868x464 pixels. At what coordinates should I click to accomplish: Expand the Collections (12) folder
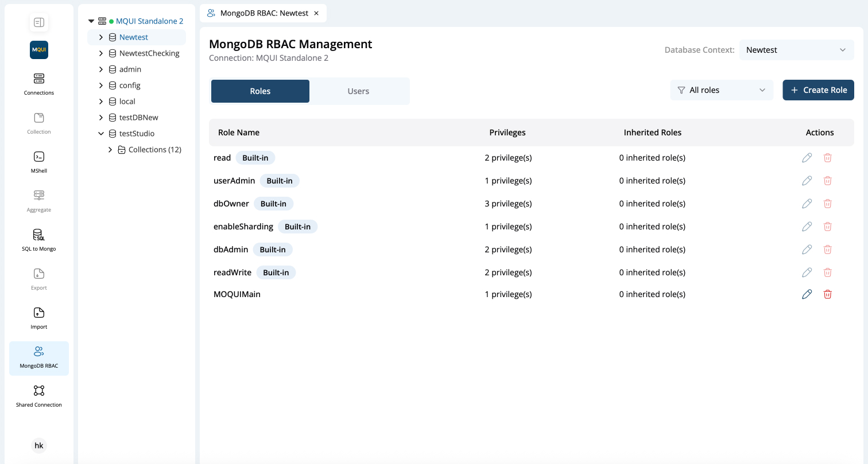[x=110, y=150]
